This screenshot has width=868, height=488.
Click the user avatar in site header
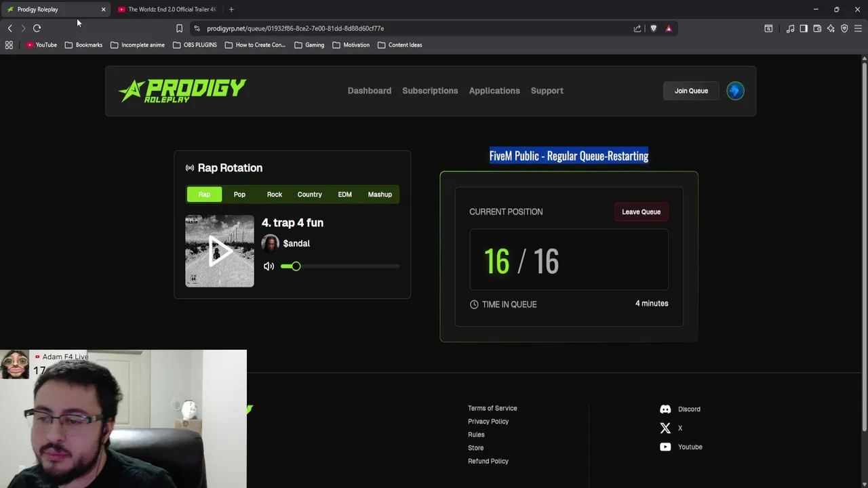tap(735, 91)
